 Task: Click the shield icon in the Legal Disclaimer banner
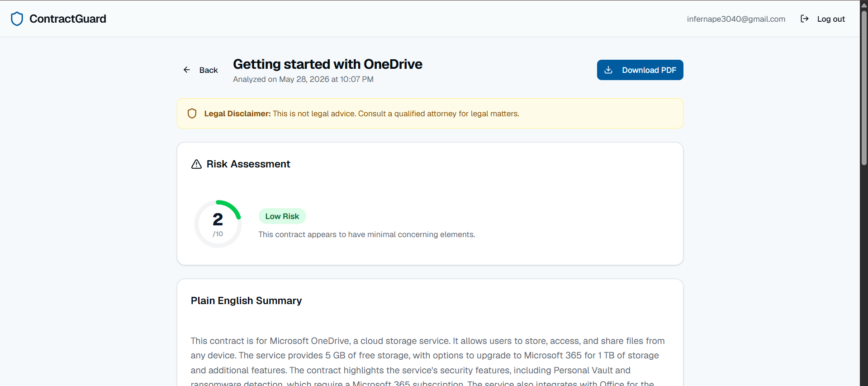pyautogui.click(x=192, y=113)
